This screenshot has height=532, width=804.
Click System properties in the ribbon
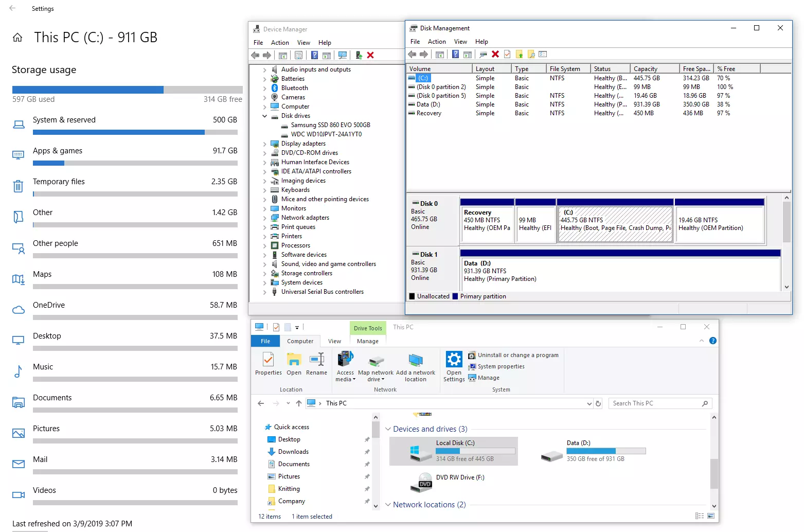click(496, 366)
